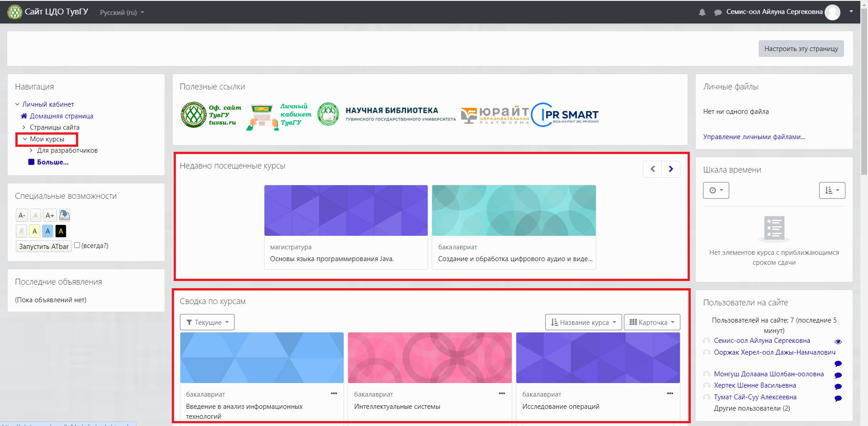The image size is (868, 426).
Task: Collapse the Мои курсы tree node
Action: tap(25, 139)
